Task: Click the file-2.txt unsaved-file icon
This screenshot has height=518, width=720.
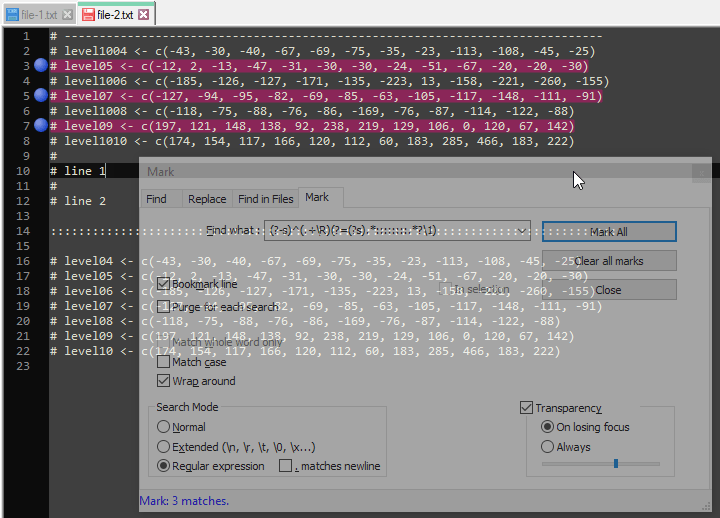Action: pos(88,15)
